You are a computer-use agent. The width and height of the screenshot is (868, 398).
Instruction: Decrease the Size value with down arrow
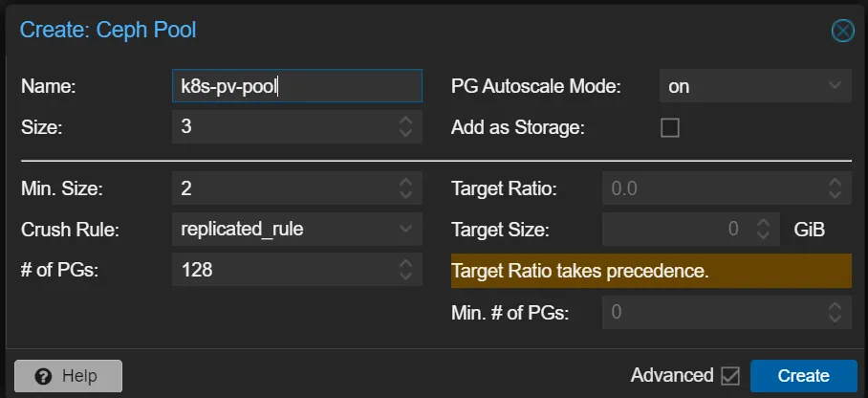[x=405, y=134]
